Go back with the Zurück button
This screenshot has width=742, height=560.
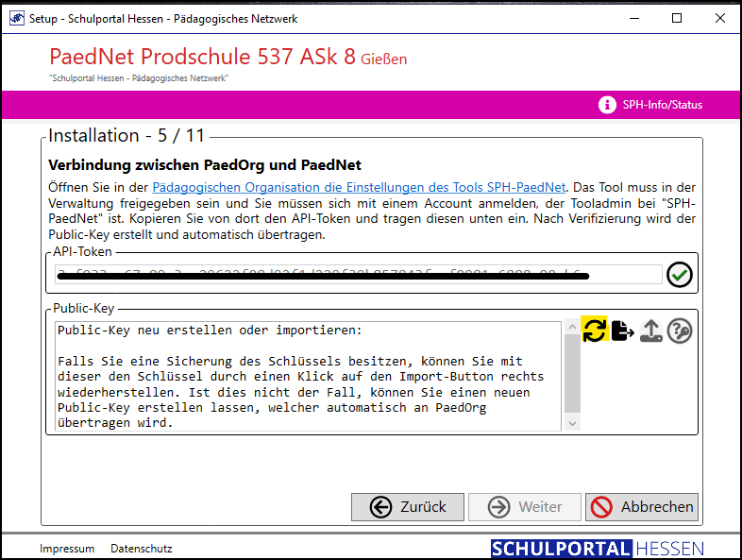click(408, 507)
